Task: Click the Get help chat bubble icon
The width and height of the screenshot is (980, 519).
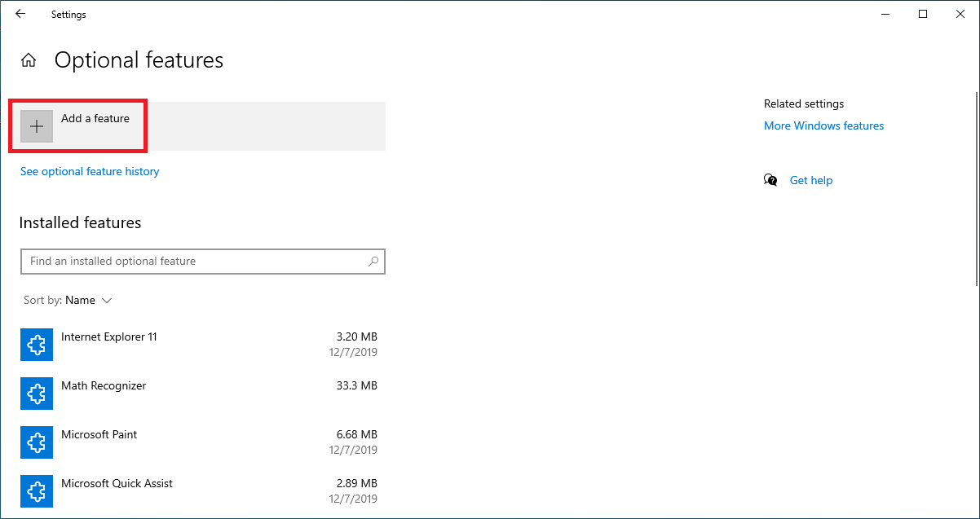Action: point(770,180)
